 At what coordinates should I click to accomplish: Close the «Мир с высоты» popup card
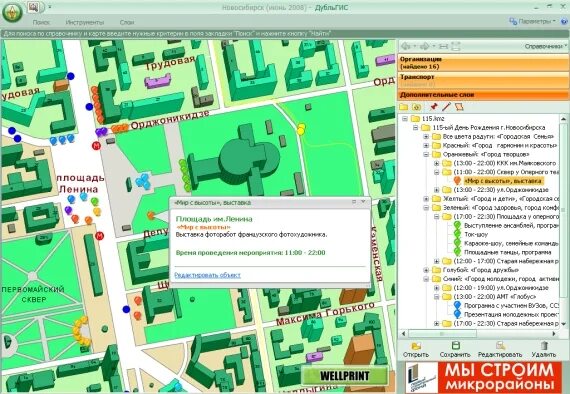(363, 202)
